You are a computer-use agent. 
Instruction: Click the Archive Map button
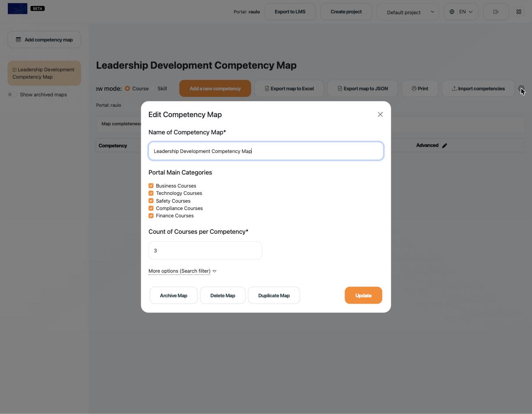pos(174,296)
